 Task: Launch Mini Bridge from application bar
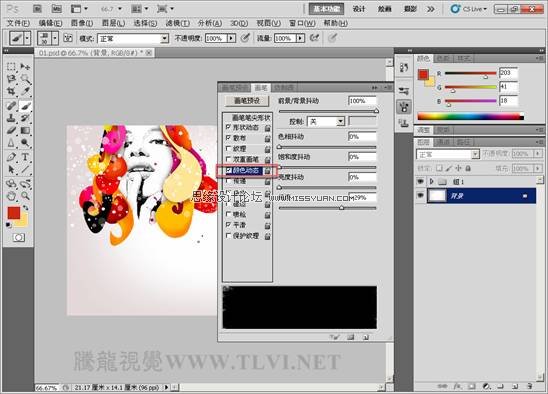[x=56, y=9]
